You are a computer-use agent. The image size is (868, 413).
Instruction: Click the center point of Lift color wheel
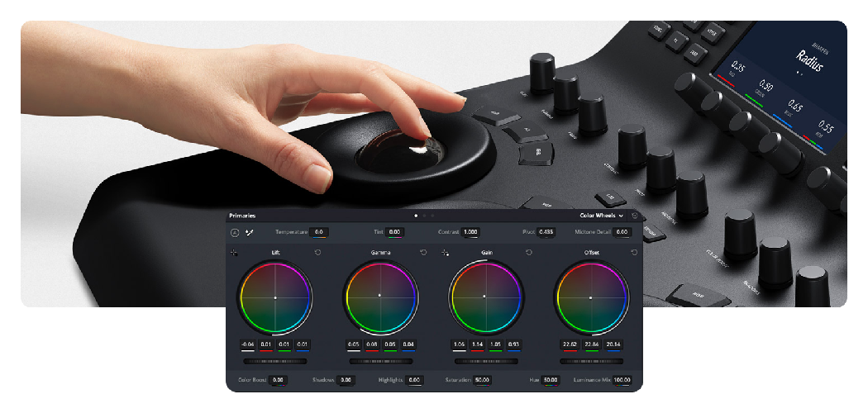pos(275,298)
